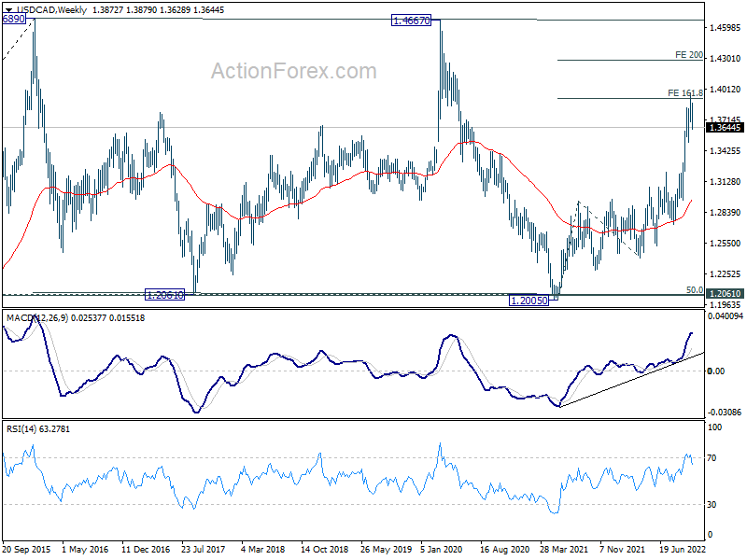
Task: Click the FE 200 Fibonacci level label
Action: (x=689, y=55)
